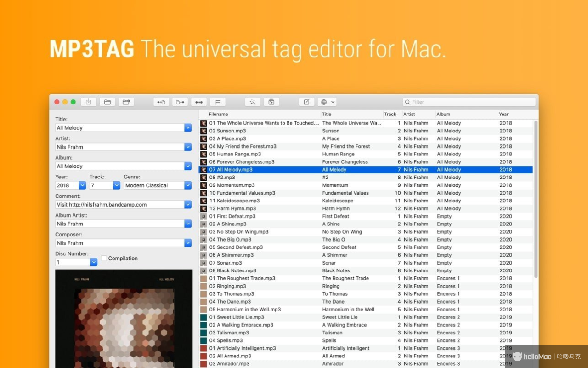Select file 04 My Friend the Forest.mp3
The image size is (588, 368).
tap(243, 146)
